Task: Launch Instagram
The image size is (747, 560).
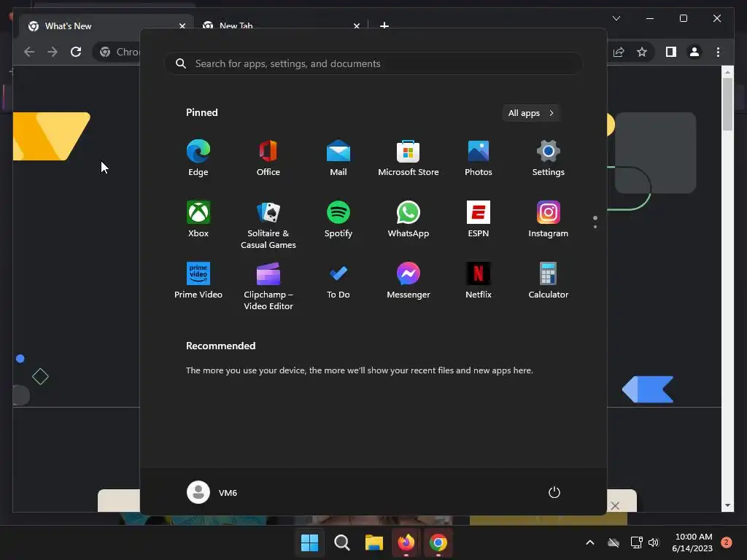Action: [x=549, y=219]
